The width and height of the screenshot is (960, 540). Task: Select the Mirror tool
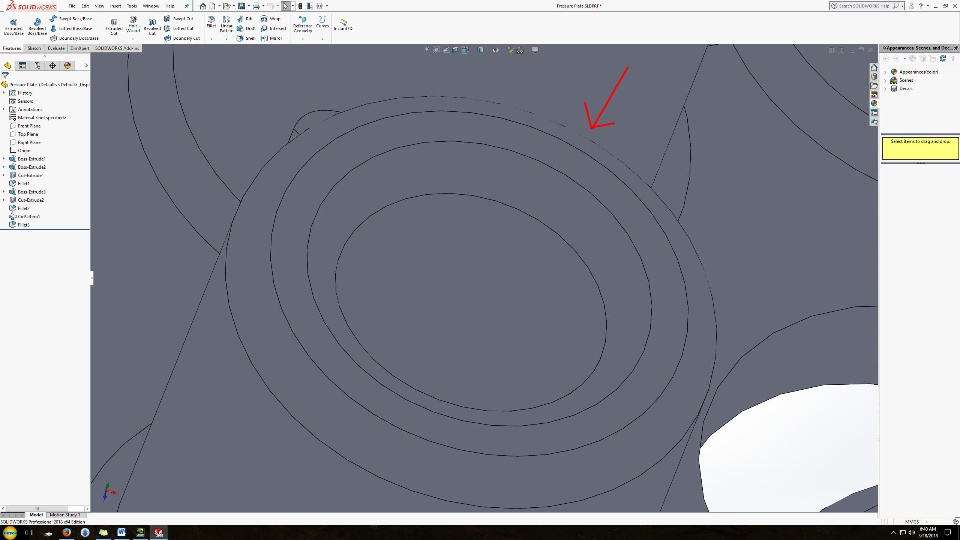[x=271, y=38]
